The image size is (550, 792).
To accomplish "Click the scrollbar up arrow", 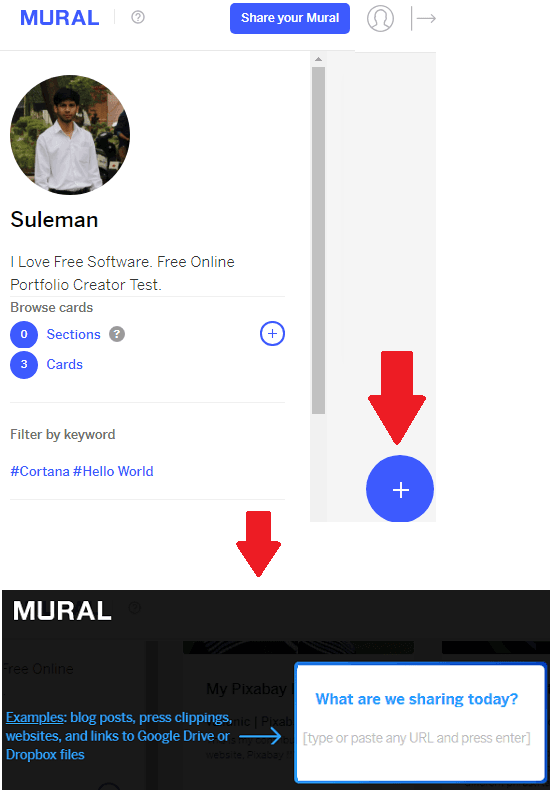I will tap(318, 59).
